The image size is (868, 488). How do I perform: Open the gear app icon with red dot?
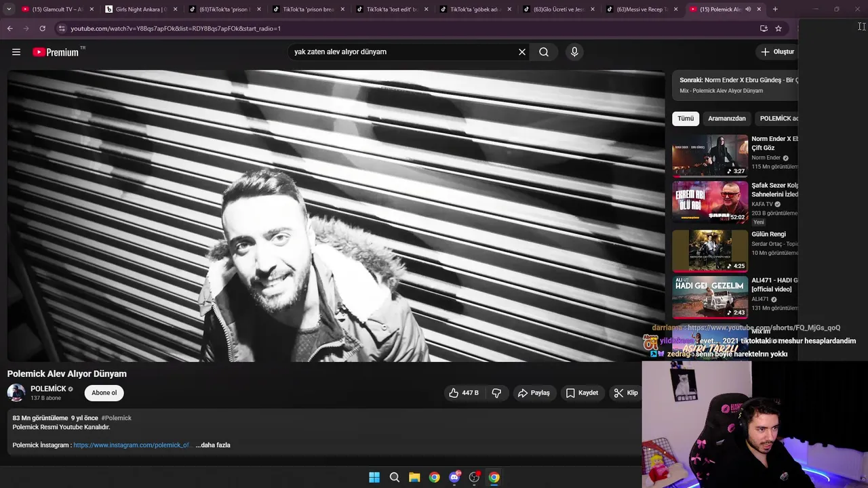(474, 477)
